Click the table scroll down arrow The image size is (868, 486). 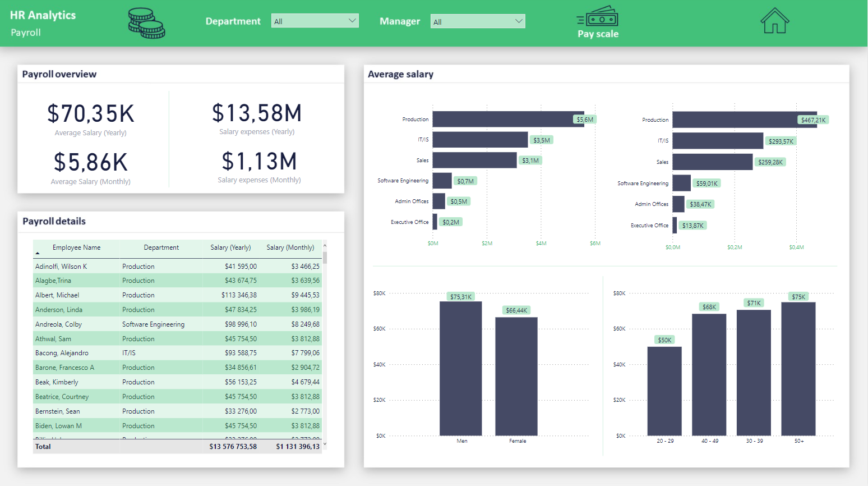[x=325, y=444]
